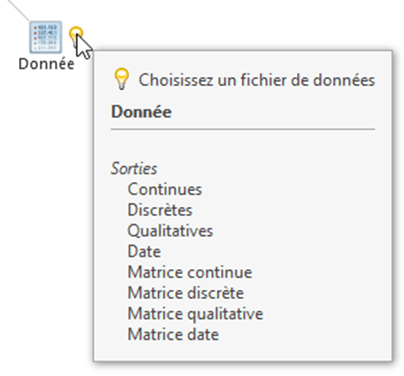Select the Matrice discrète output
Screen dimensions: 404x376
pyautogui.click(x=186, y=293)
